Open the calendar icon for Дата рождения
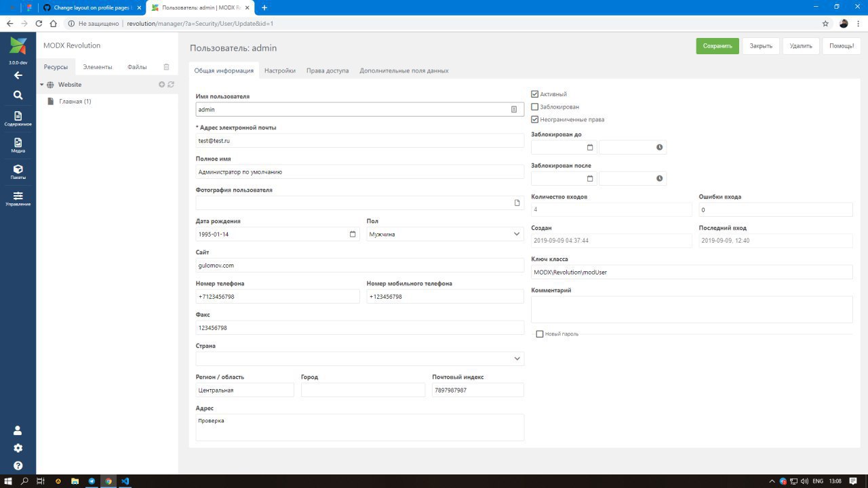This screenshot has width=868, height=488. point(353,235)
